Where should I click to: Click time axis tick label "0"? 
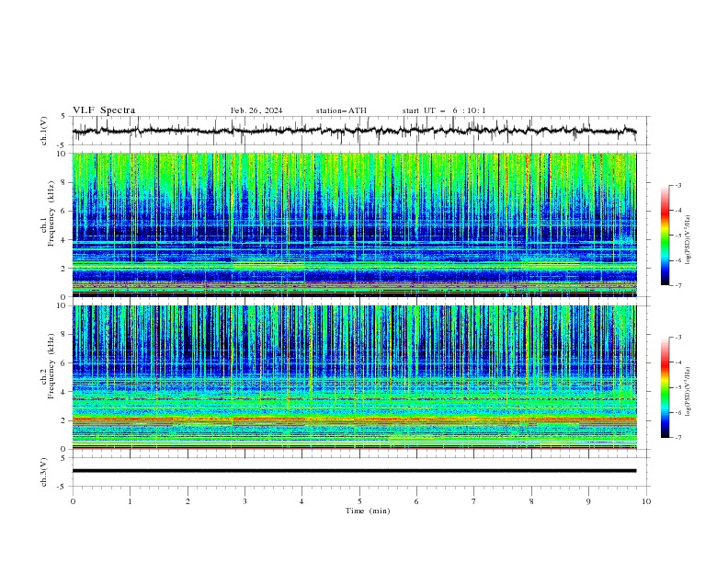[73, 501]
